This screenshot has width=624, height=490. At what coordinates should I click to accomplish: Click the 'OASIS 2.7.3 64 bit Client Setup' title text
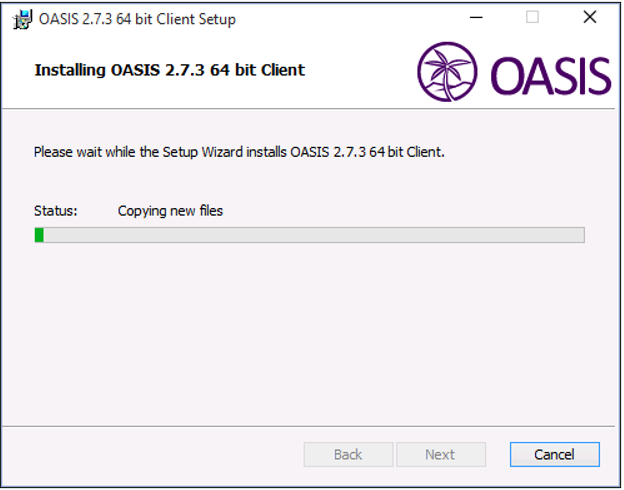(137, 20)
